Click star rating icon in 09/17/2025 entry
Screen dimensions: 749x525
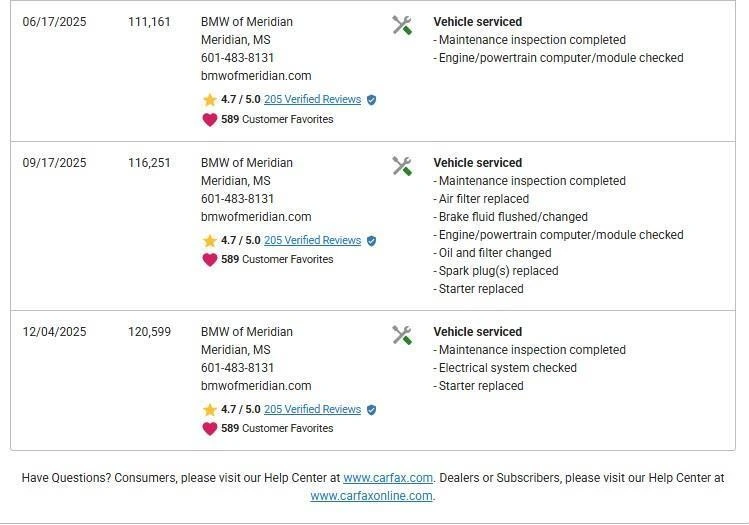point(210,241)
